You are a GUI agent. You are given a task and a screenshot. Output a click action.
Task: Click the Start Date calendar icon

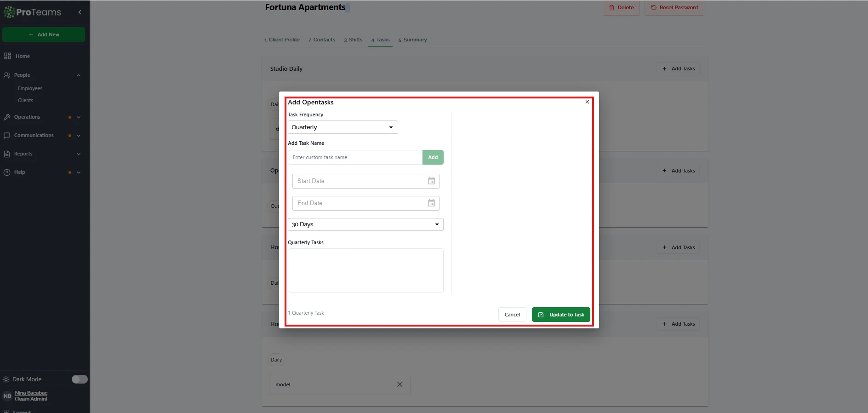[x=431, y=181]
